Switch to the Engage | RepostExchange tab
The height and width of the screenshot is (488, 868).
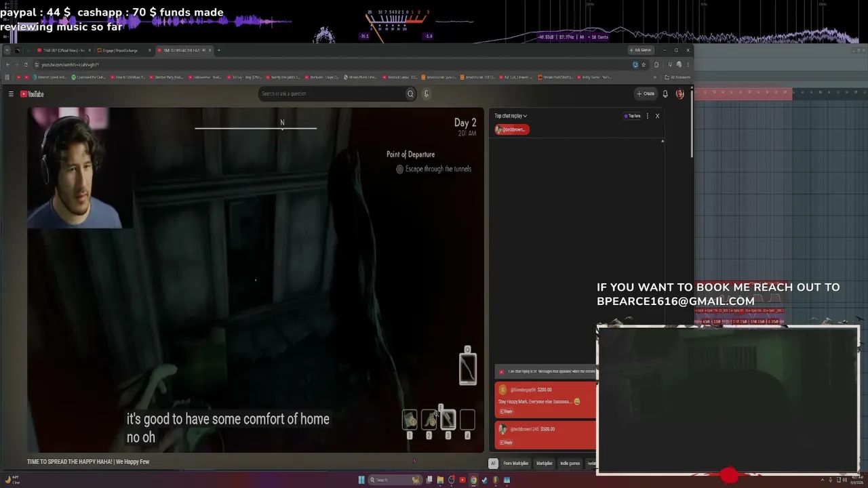point(122,50)
